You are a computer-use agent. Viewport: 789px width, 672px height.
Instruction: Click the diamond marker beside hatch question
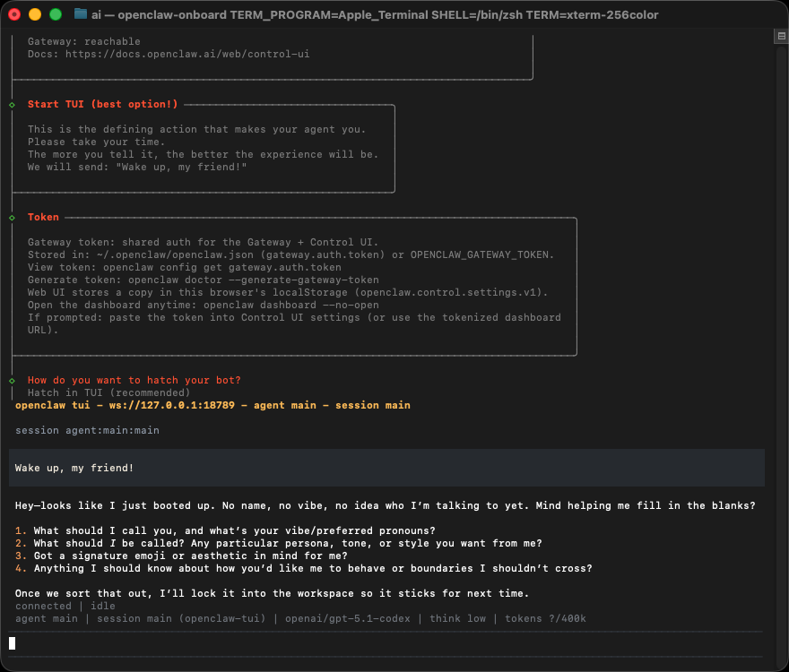click(x=12, y=380)
